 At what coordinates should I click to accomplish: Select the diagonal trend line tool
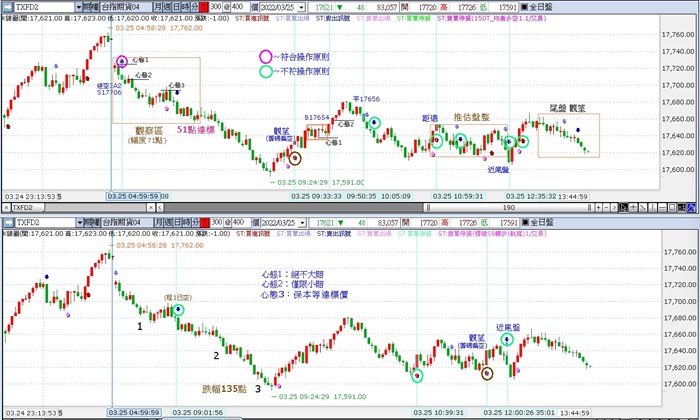643,208
